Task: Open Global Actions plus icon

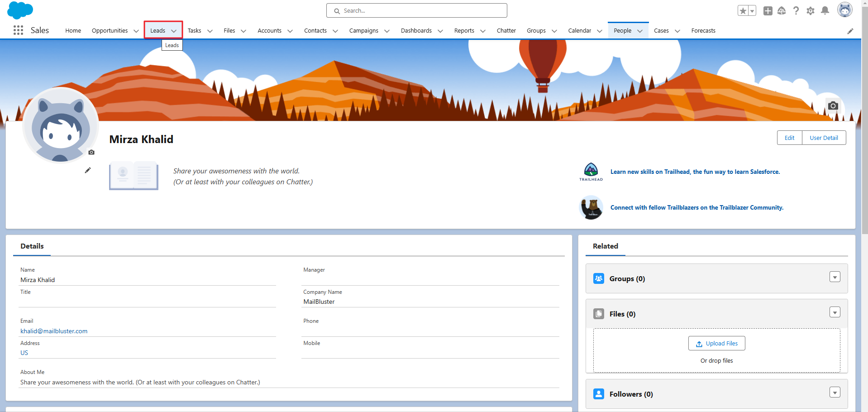Action: (768, 11)
